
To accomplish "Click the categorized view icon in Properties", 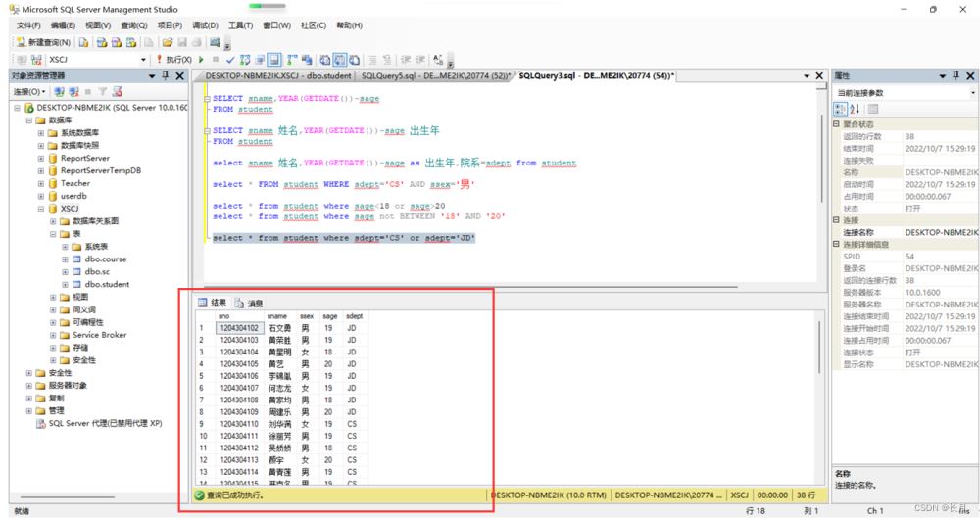I will pos(840,109).
